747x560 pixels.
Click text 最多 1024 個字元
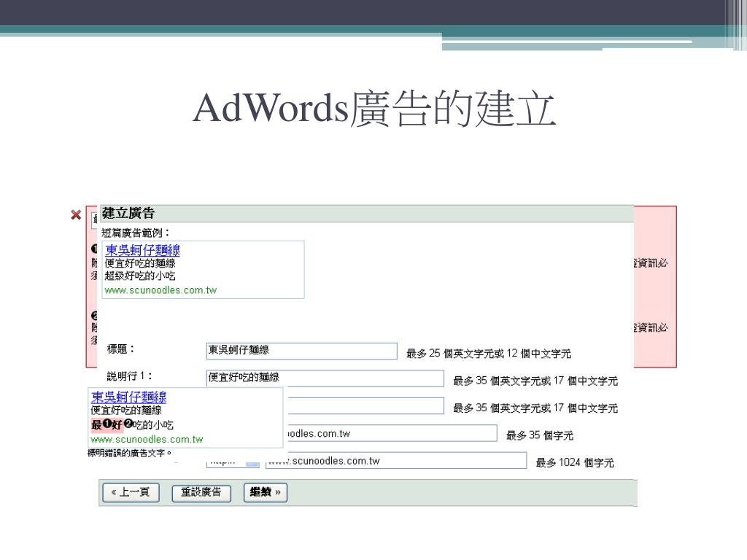pos(575,462)
